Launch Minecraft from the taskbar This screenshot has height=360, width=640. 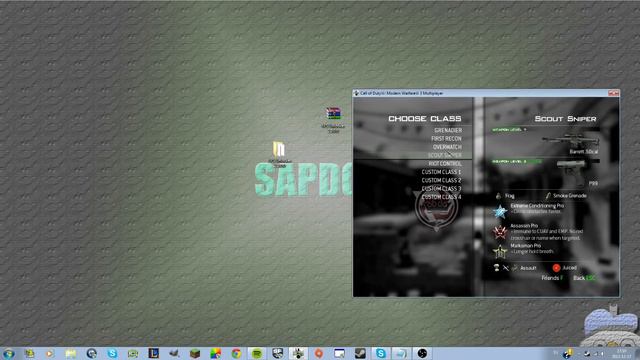tap(195, 353)
